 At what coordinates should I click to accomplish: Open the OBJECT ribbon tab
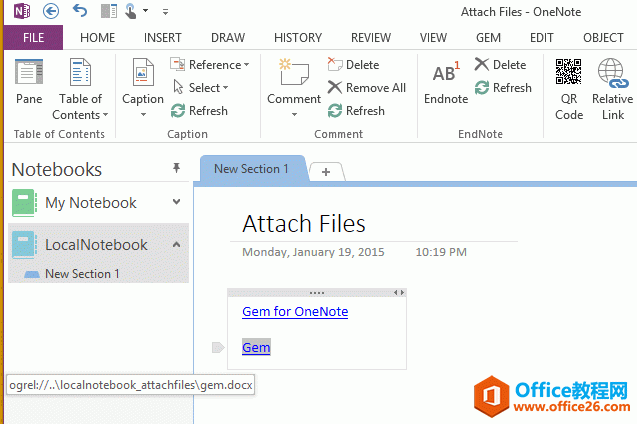coord(603,38)
